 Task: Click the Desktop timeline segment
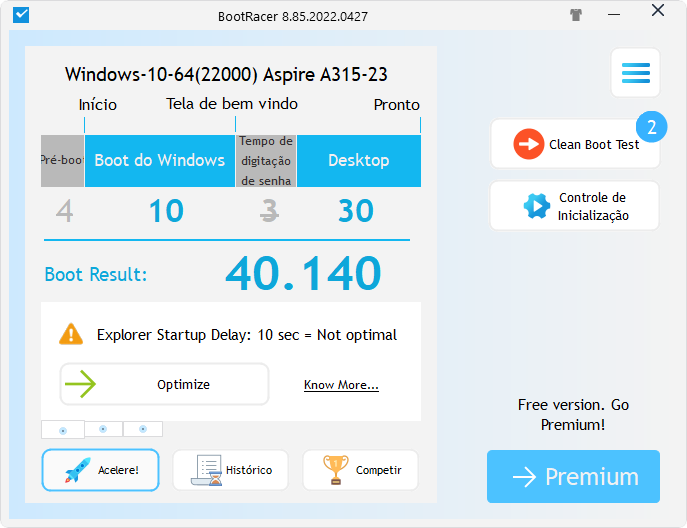click(359, 161)
